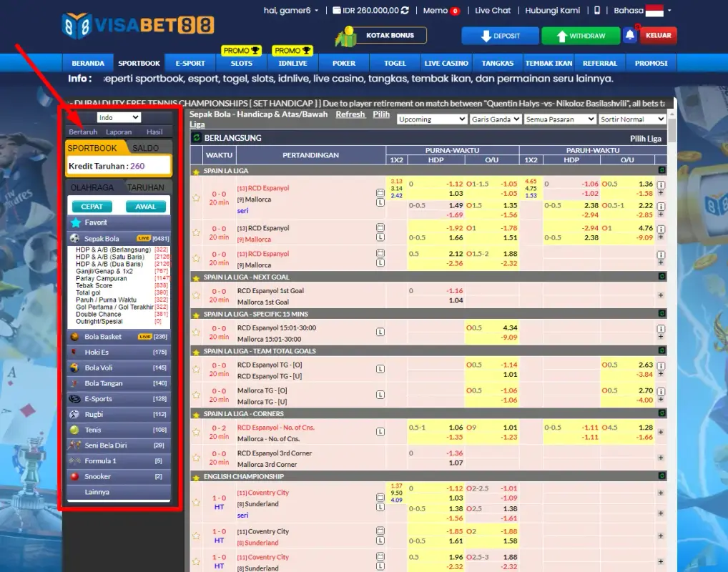This screenshot has width=728, height=572.
Task: Click the Formula 1 icon
Action: click(x=74, y=460)
